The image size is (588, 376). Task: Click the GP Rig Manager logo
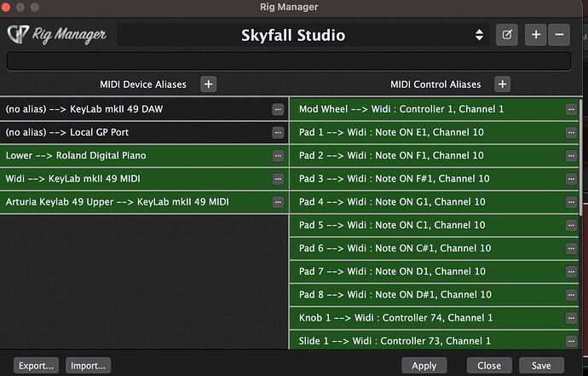click(56, 35)
